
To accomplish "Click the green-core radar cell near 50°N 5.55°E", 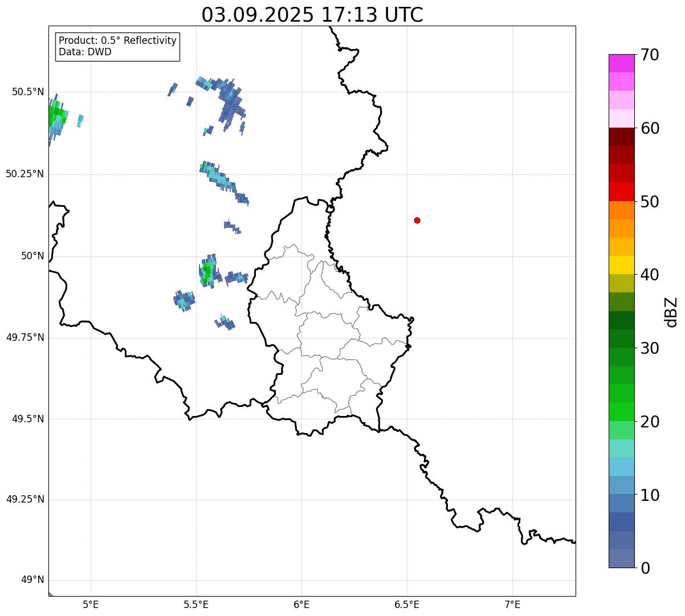I will click(x=210, y=271).
